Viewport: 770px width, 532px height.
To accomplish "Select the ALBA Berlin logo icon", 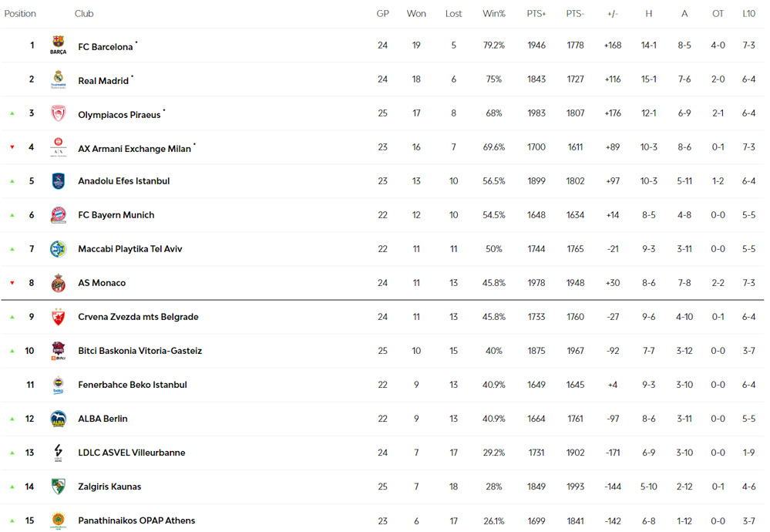I will coord(58,419).
